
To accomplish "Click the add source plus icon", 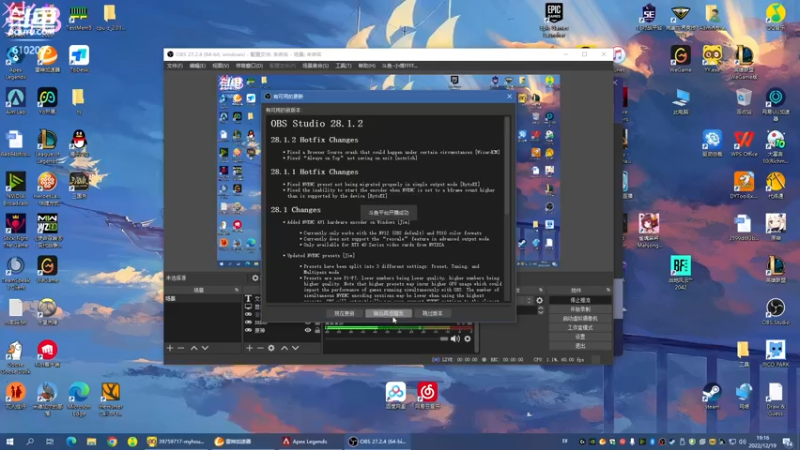I will 249,348.
